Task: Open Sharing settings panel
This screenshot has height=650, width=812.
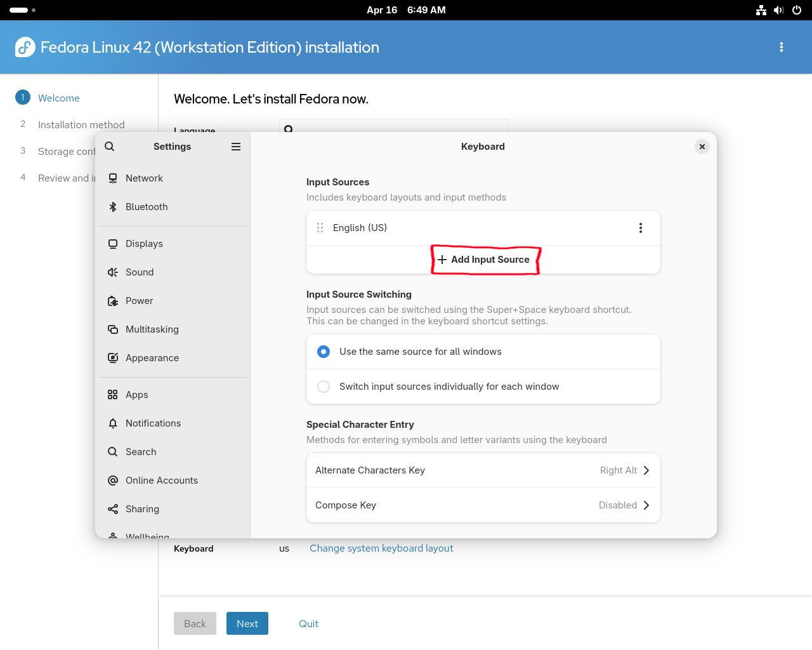Action: pyautogui.click(x=173, y=509)
